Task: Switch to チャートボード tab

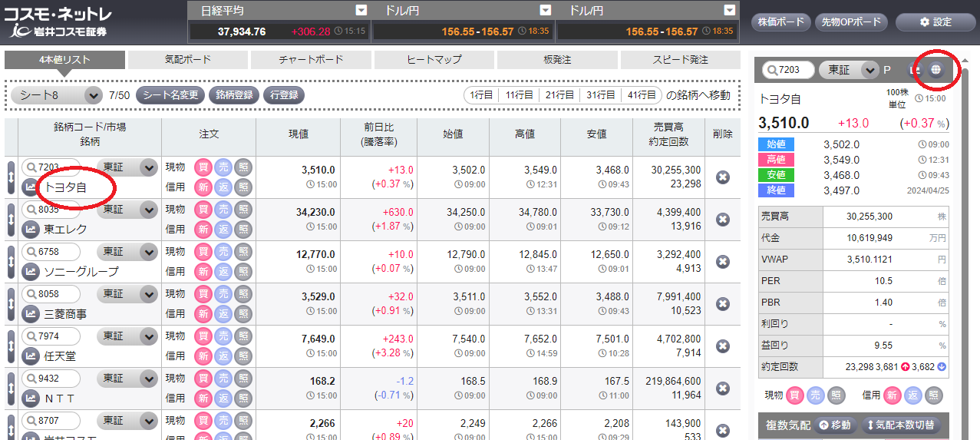Action: [311, 60]
